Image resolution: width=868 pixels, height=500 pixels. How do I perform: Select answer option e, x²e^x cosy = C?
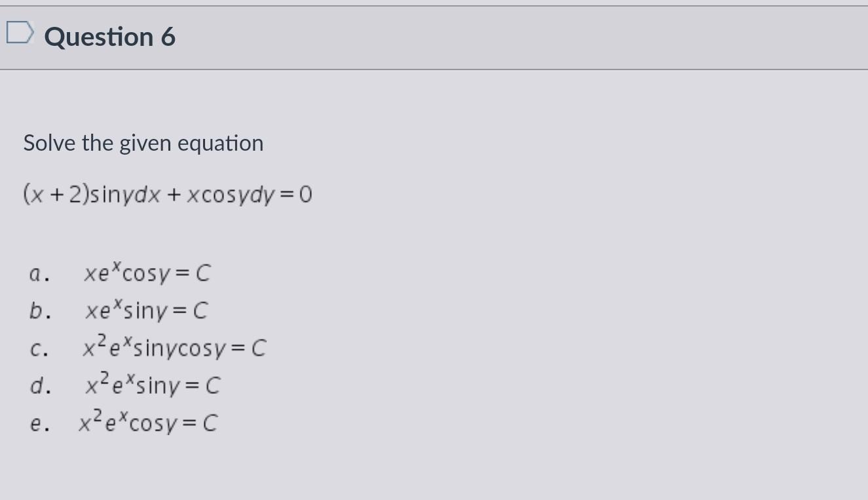[148, 422]
